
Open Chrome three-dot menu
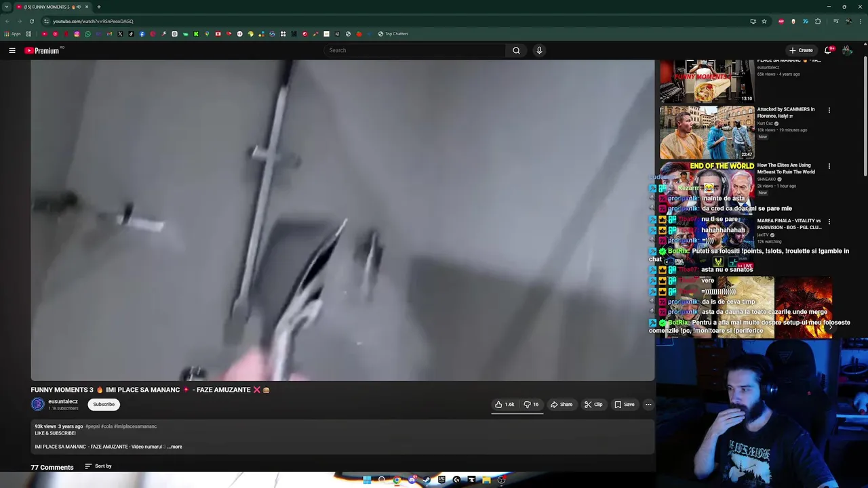[x=861, y=21]
